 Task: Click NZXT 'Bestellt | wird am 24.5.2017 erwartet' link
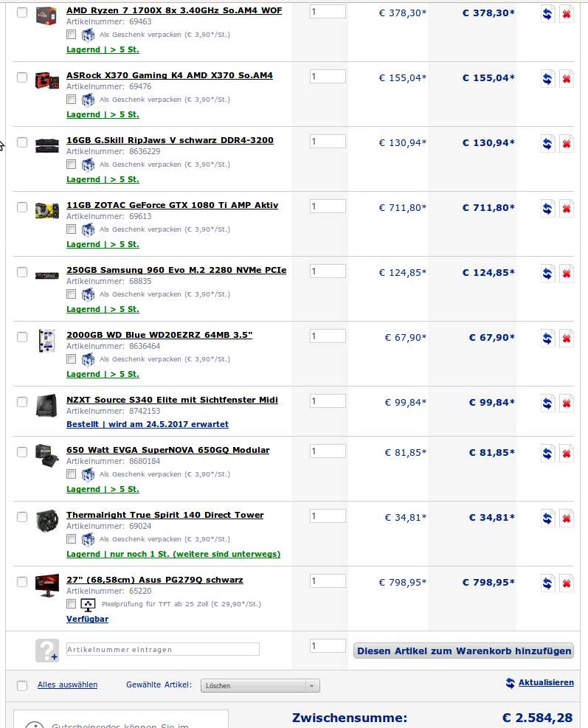(x=148, y=424)
